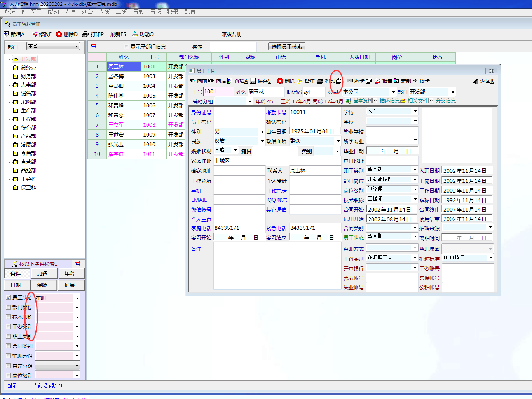532x399 pixels.
Task: Open the 本公司 department dropdown in left panel
Action: [77, 46]
